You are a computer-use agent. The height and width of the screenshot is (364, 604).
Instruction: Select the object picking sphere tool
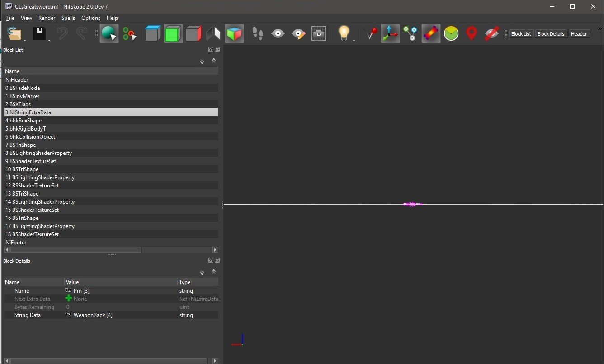(109, 34)
